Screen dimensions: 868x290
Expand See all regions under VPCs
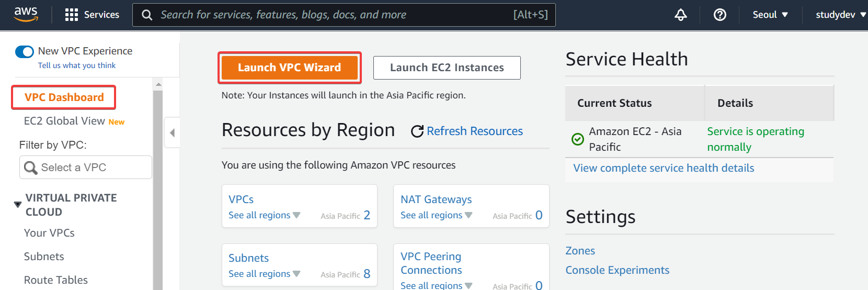click(x=265, y=215)
